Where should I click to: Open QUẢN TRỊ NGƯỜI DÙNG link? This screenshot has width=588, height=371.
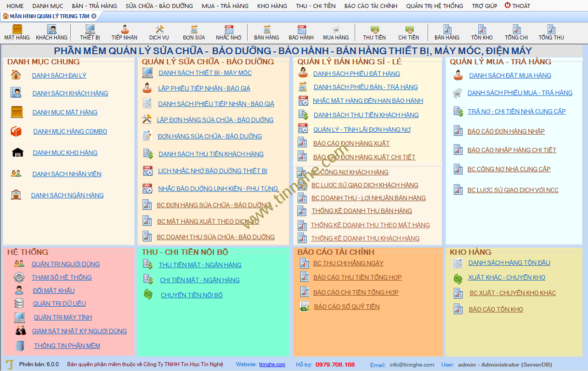click(66, 264)
